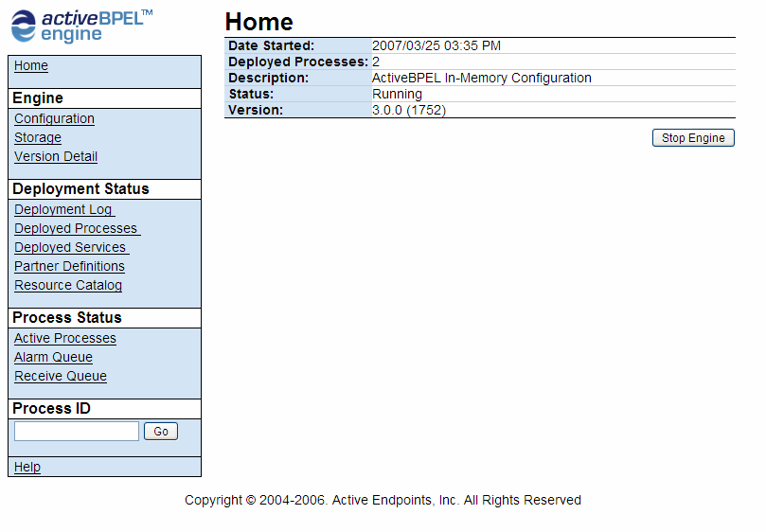Click the Stop Engine button
The height and width of the screenshot is (532, 766).
(693, 138)
